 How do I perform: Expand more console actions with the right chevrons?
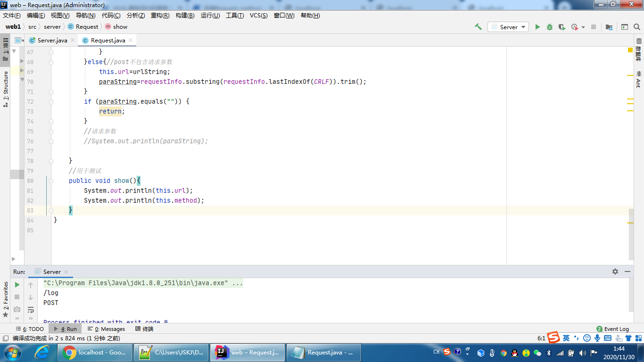click(31, 319)
